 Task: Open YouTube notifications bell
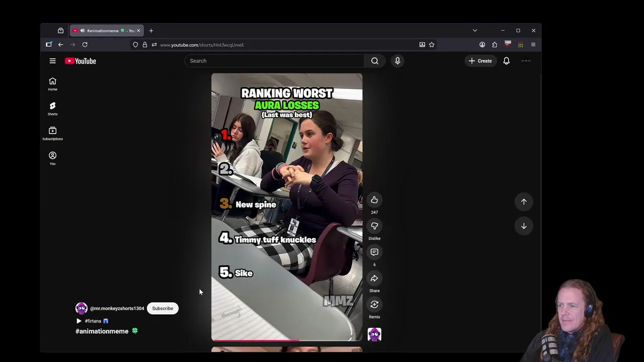507,61
